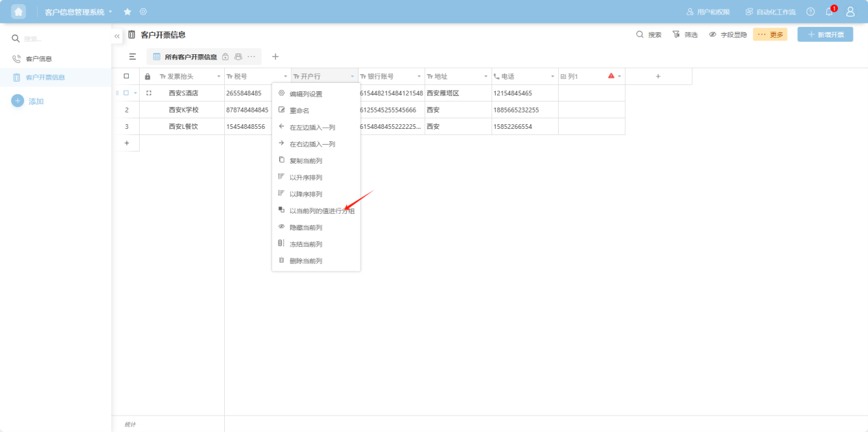Image resolution: width=868 pixels, height=432 pixels.
Task: Open the notification bell
Action: pos(829,12)
